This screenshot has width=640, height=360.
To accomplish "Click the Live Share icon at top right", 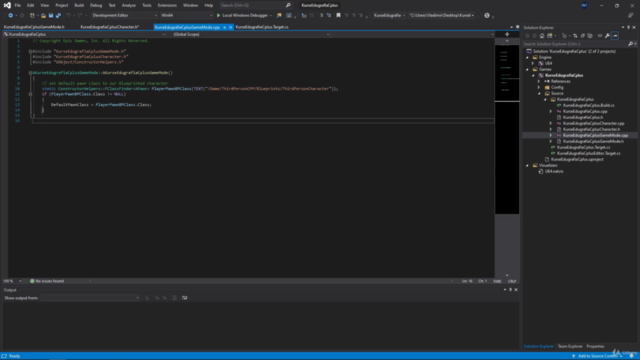I will 631,16.
